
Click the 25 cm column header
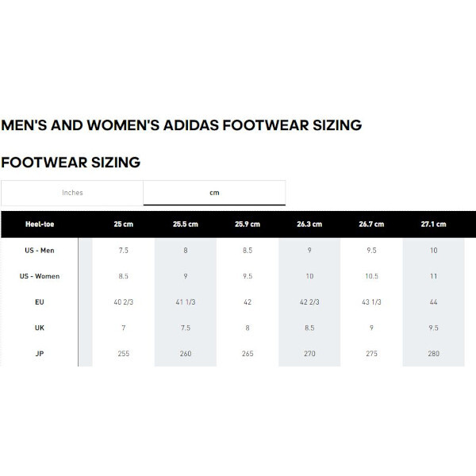(x=123, y=225)
